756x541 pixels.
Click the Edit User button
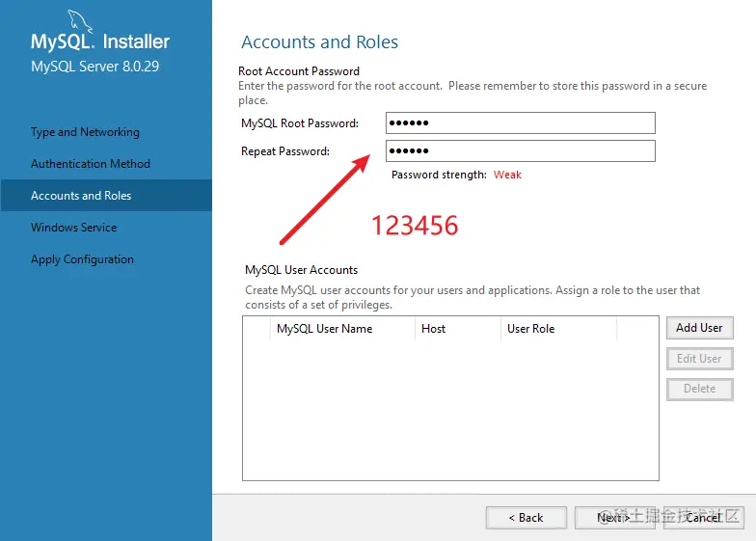click(700, 359)
